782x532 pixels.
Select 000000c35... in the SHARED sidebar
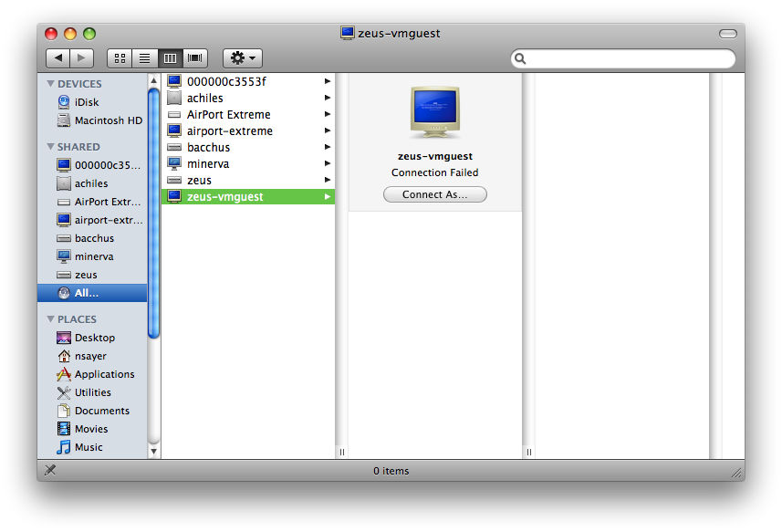[x=92, y=165]
